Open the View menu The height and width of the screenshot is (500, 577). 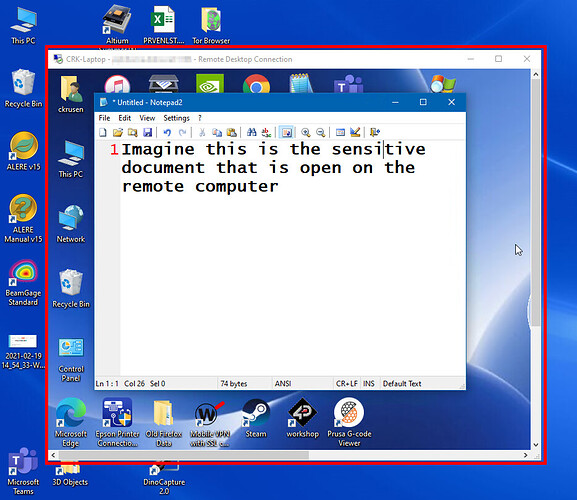147,118
